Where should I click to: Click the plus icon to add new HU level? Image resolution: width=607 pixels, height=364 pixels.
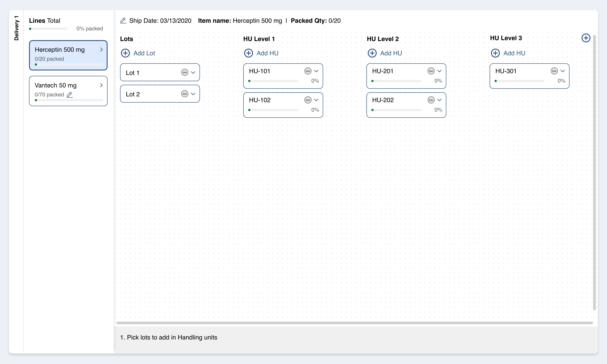(x=586, y=38)
